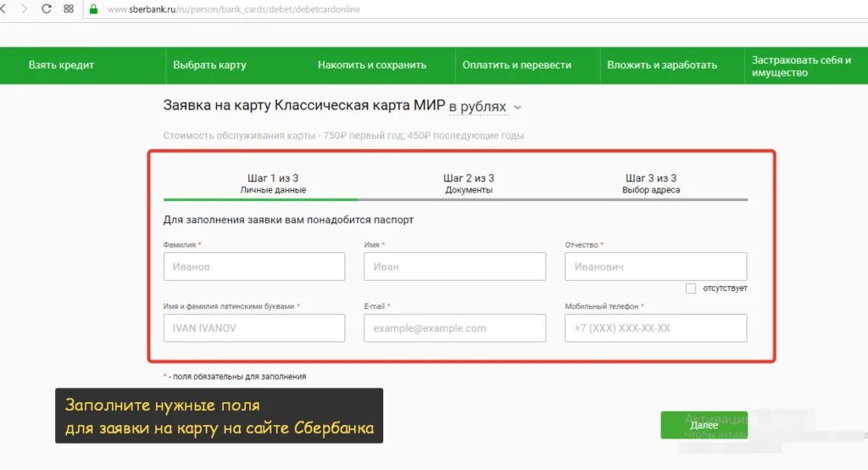Click the Latin name field IVAN IVANOV

tap(254, 328)
